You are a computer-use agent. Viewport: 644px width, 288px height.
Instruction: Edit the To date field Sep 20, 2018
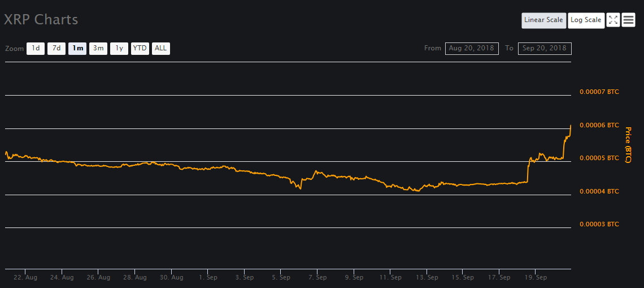coord(545,48)
